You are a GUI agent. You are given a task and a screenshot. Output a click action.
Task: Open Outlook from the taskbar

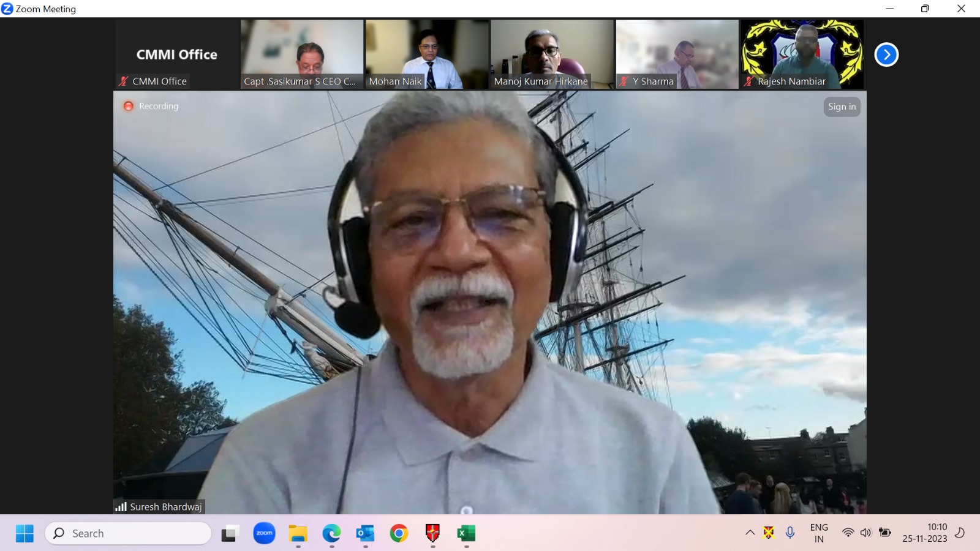[365, 533]
